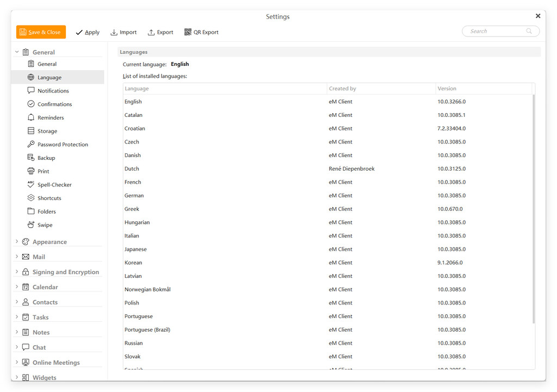Sort the list by the Version column header
The width and height of the screenshot is (557, 392).
447,88
